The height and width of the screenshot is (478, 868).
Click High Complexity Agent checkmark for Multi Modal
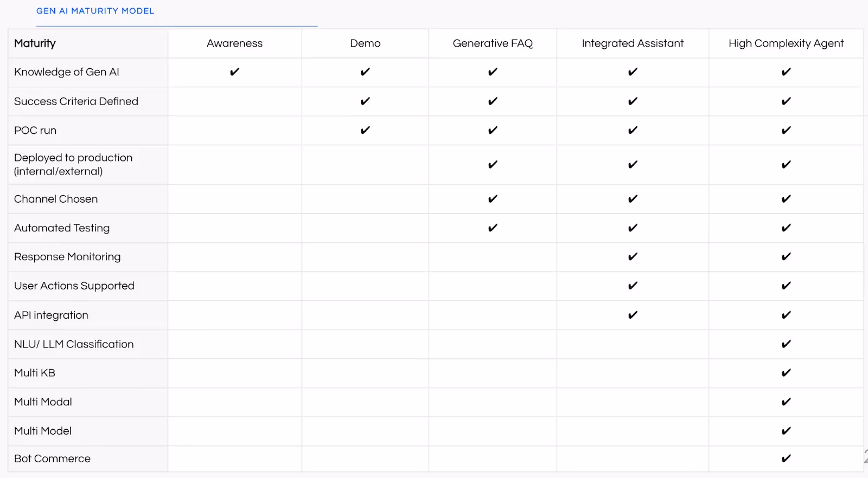coord(786,402)
